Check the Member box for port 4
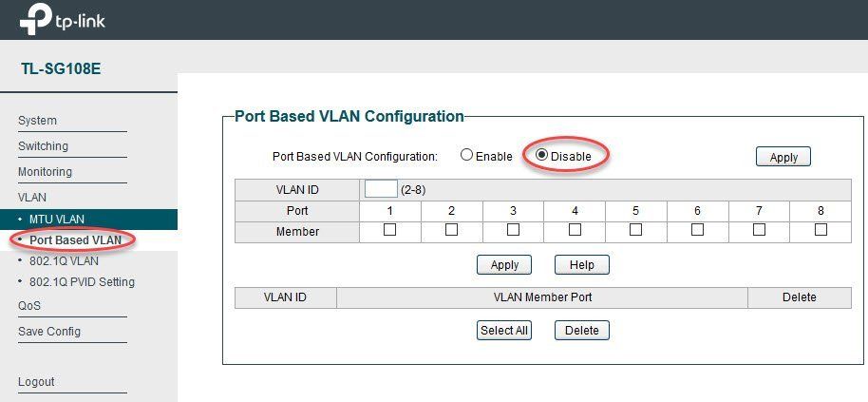This screenshot has width=868, height=402. coord(575,229)
